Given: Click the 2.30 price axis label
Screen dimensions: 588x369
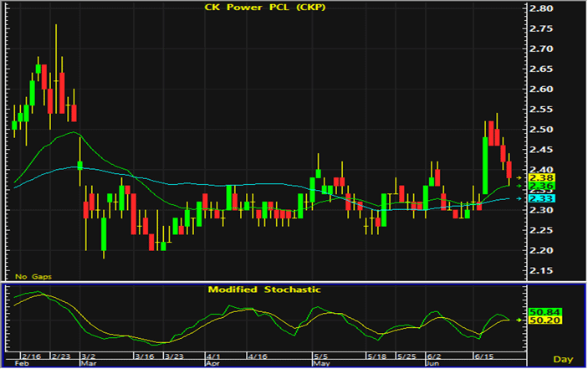Looking at the screenshot, I should pos(541,210).
